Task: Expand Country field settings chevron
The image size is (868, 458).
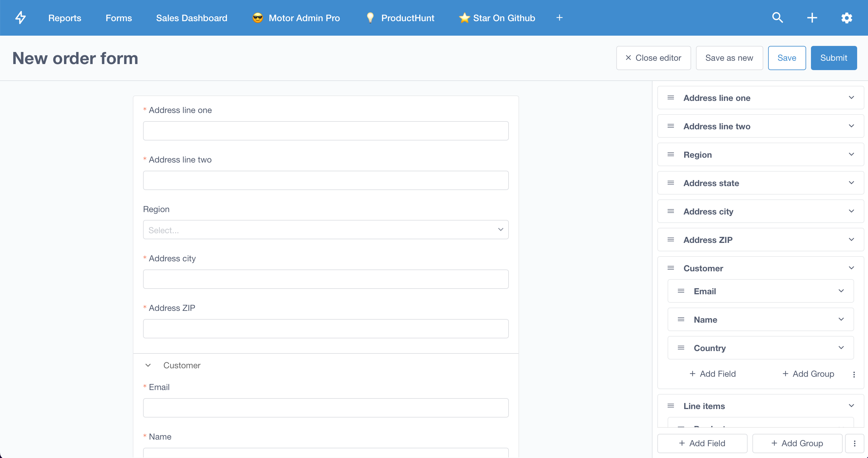Action: [x=841, y=348]
